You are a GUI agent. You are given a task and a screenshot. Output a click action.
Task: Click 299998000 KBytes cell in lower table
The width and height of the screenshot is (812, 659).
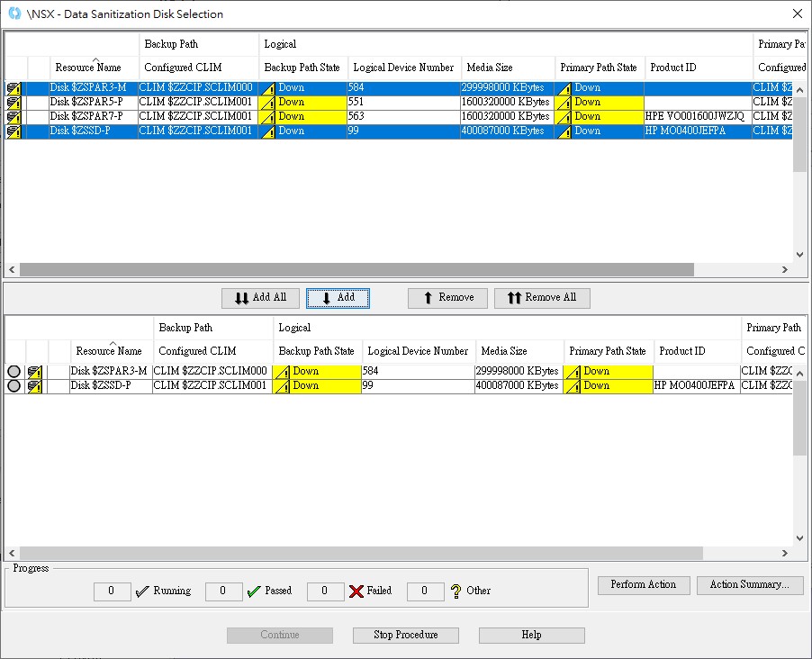519,372
